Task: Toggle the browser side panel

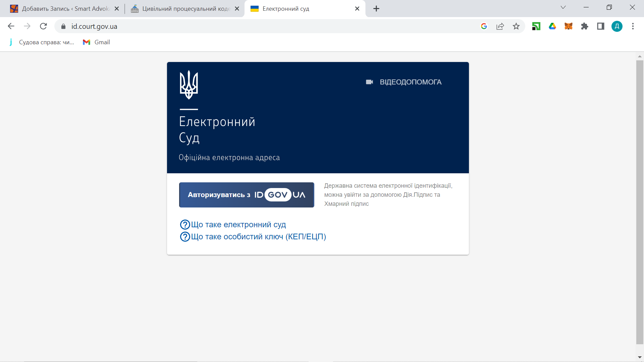Action: pyautogui.click(x=601, y=26)
